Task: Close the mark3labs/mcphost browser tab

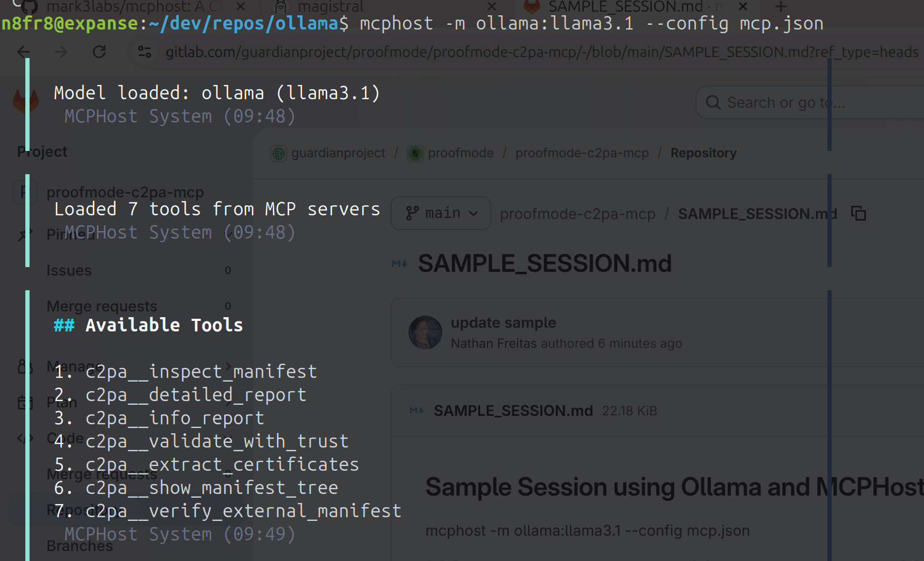Action: pyautogui.click(x=240, y=6)
